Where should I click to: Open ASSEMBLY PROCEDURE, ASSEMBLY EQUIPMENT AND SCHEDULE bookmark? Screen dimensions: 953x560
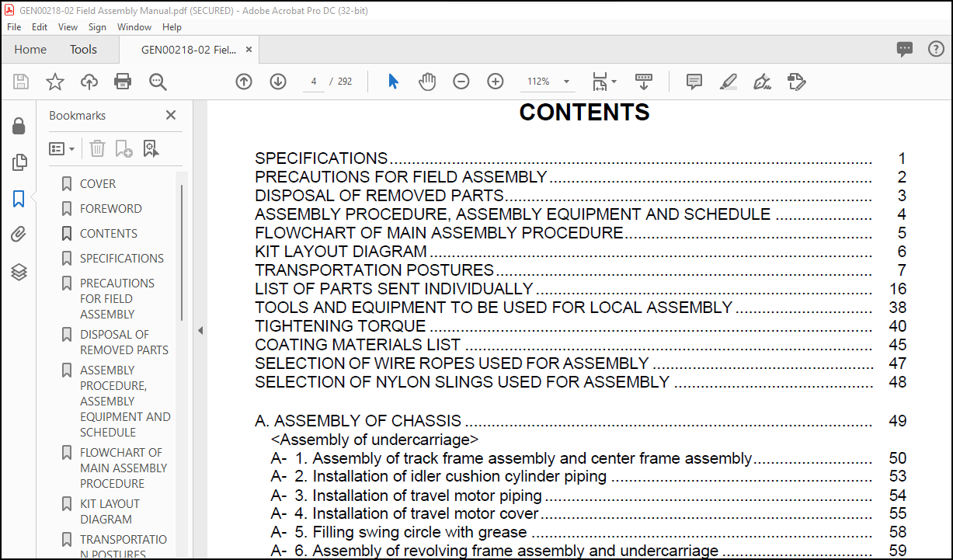(125, 402)
